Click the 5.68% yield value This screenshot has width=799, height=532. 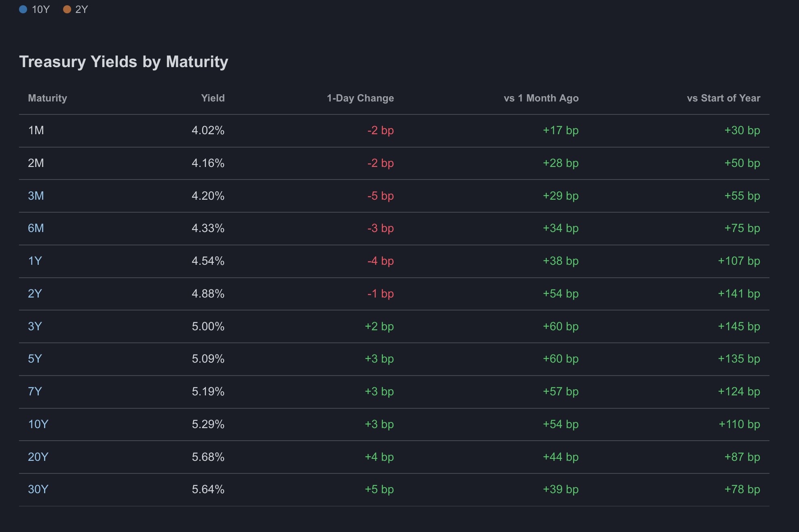pyautogui.click(x=208, y=457)
